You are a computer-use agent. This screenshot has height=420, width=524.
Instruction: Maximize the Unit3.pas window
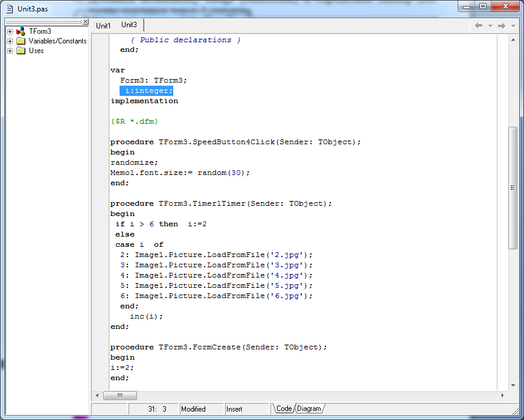(482, 7)
